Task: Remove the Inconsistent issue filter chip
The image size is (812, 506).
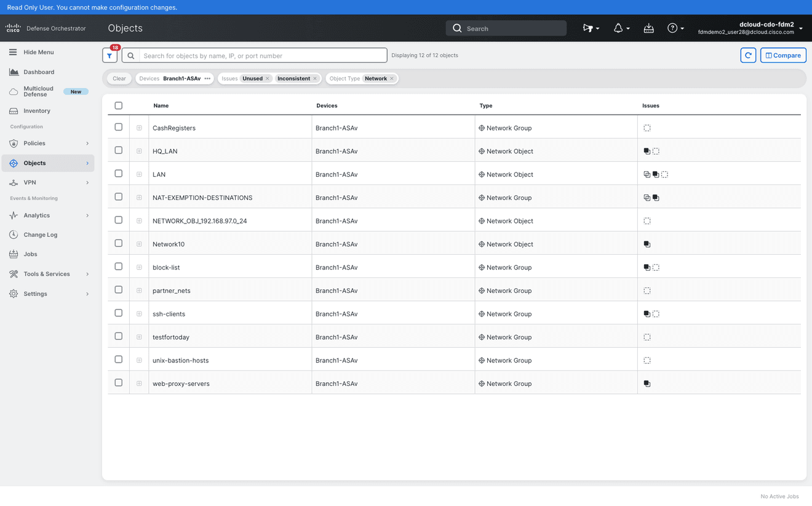Action: click(x=315, y=79)
